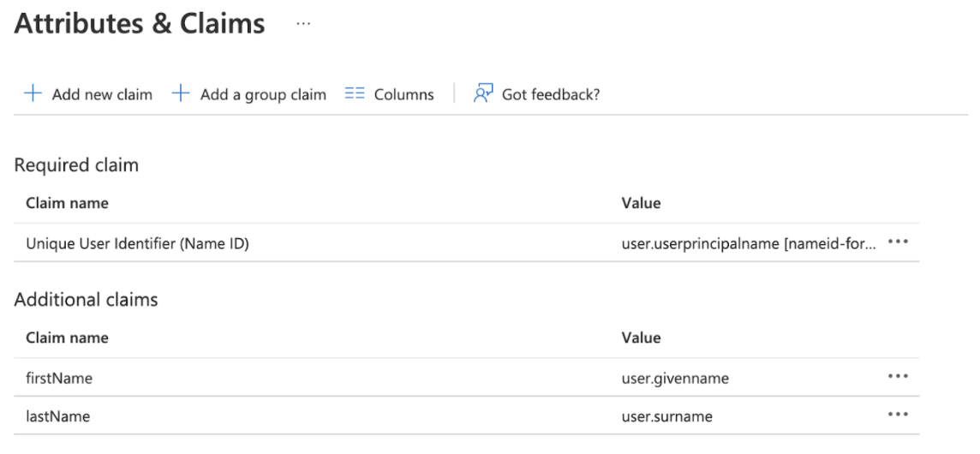
Task: Open the ellipsis menu beside the Attributes & Claims title
Action: tap(303, 24)
